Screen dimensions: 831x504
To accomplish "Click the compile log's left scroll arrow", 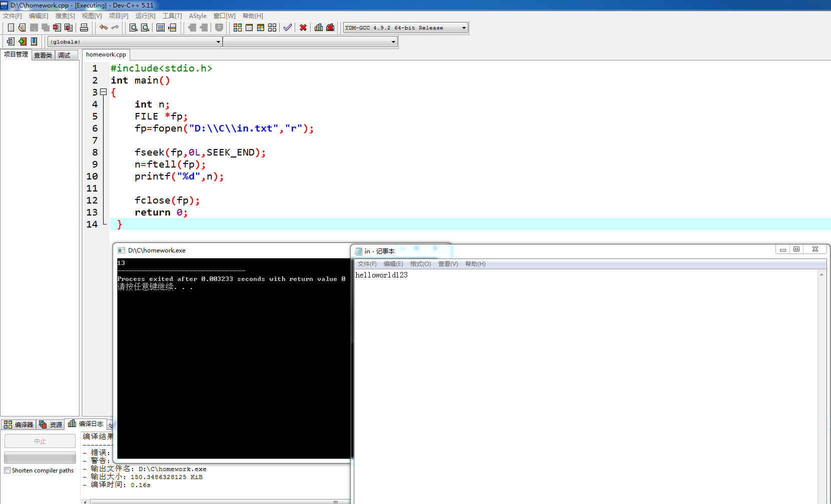I will click(x=85, y=501).
